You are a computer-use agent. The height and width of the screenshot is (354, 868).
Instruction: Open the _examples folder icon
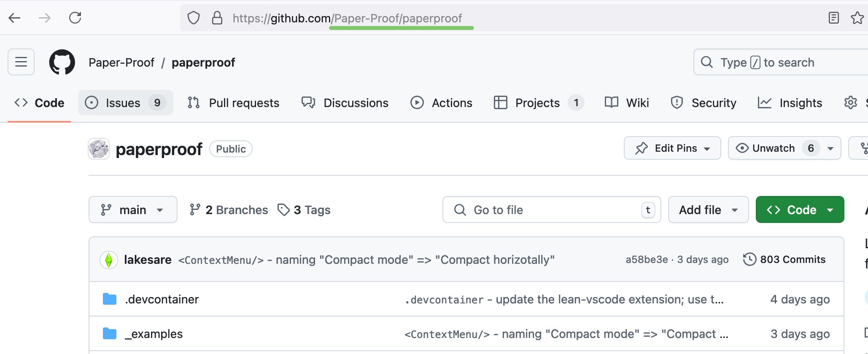point(110,334)
